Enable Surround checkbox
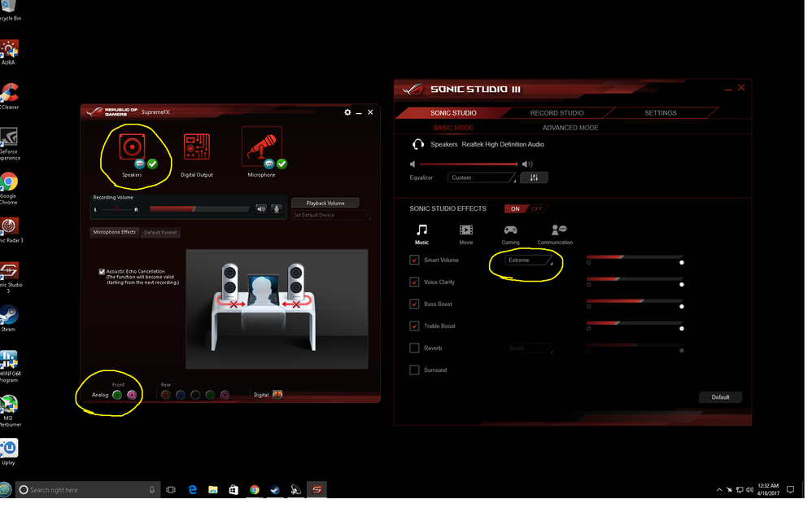The image size is (812, 508). pyautogui.click(x=414, y=370)
